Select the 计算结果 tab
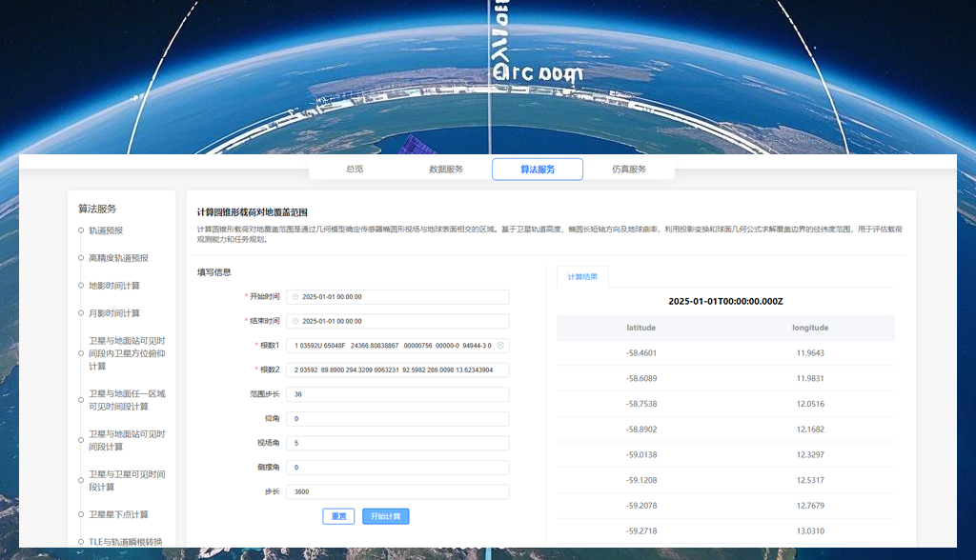 tap(584, 276)
